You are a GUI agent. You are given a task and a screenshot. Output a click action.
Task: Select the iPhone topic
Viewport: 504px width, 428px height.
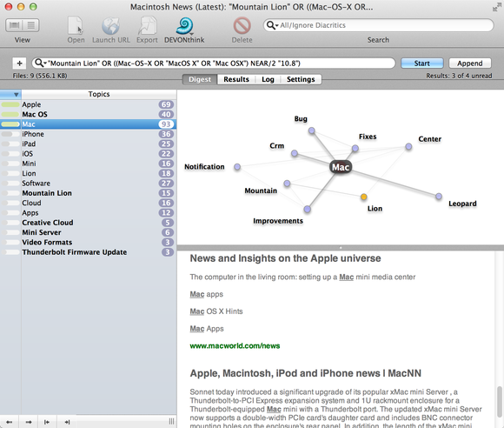pos(88,134)
